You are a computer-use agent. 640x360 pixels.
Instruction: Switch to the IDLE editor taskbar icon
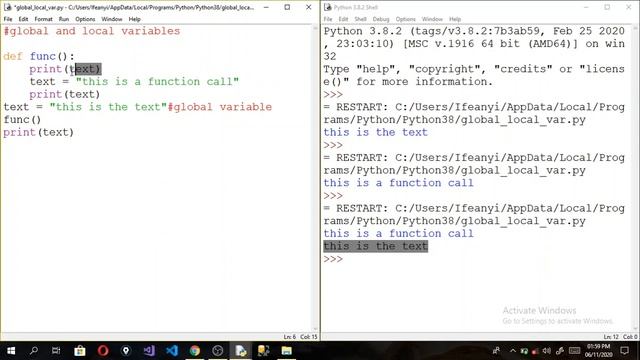pyautogui.click(x=241, y=351)
